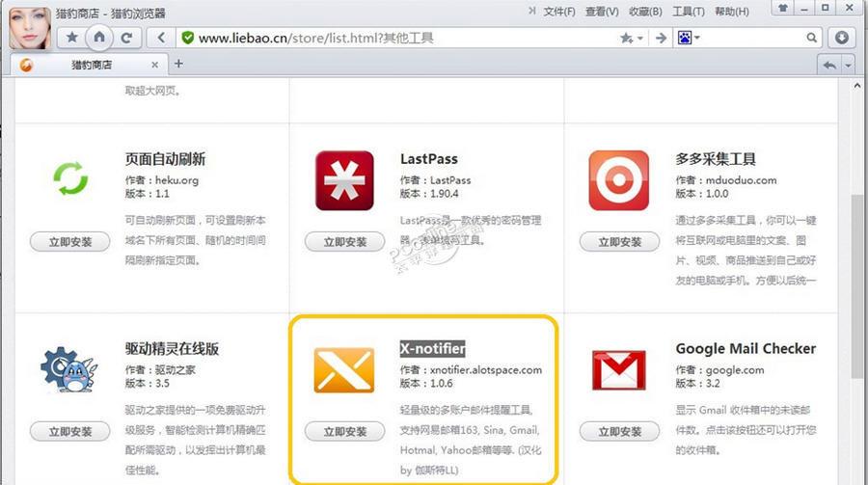Click the Google Mail Checker title
Viewport: 868px width, 485px height.
[x=746, y=349]
